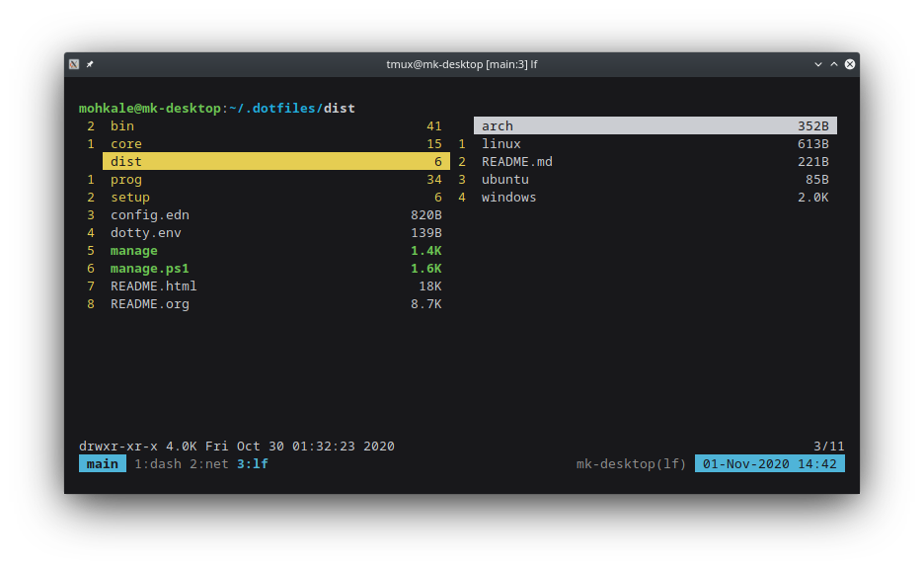Image resolution: width=924 pixels, height=570 pixels.
Task: Select the arch entry in the preview pane
Action: (x=498, y=126)
